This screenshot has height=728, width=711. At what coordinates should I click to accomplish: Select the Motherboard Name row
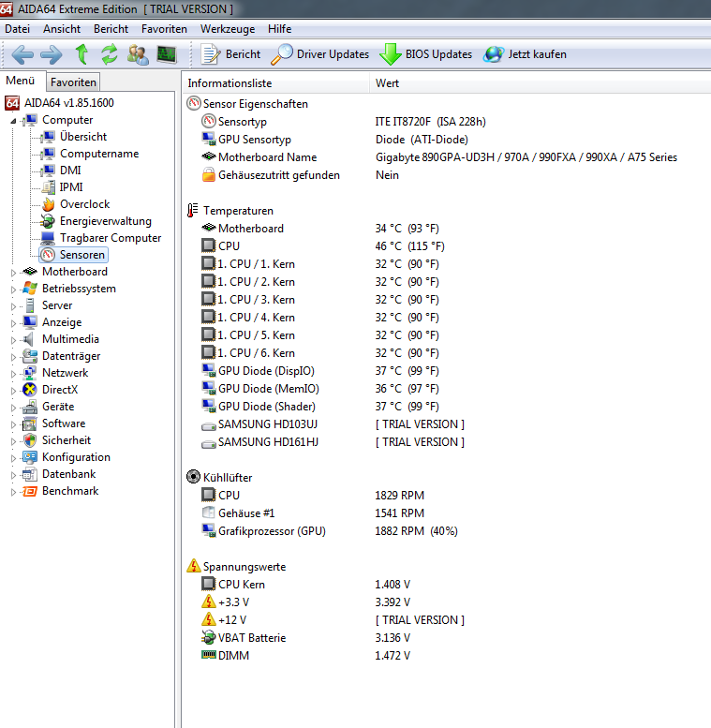coord(447,157)
